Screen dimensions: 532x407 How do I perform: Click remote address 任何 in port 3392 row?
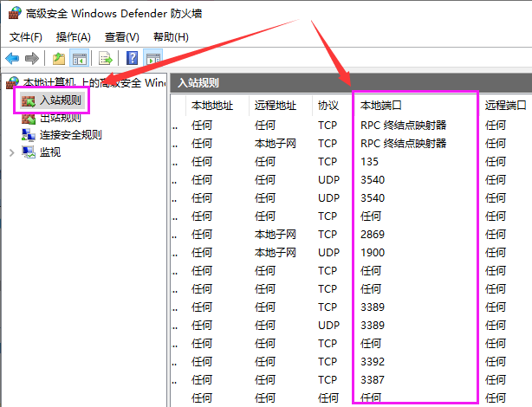264,362
